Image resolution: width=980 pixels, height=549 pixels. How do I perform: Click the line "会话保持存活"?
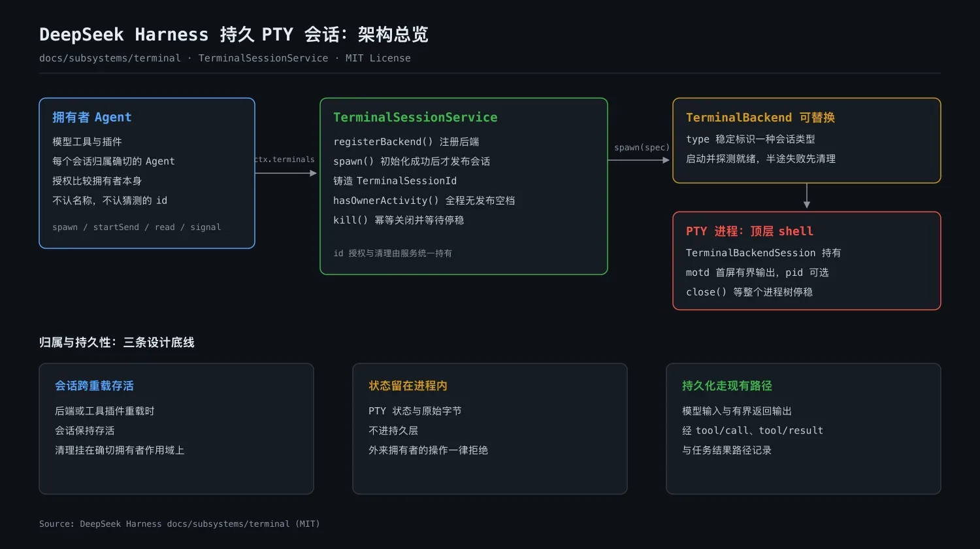85,431
